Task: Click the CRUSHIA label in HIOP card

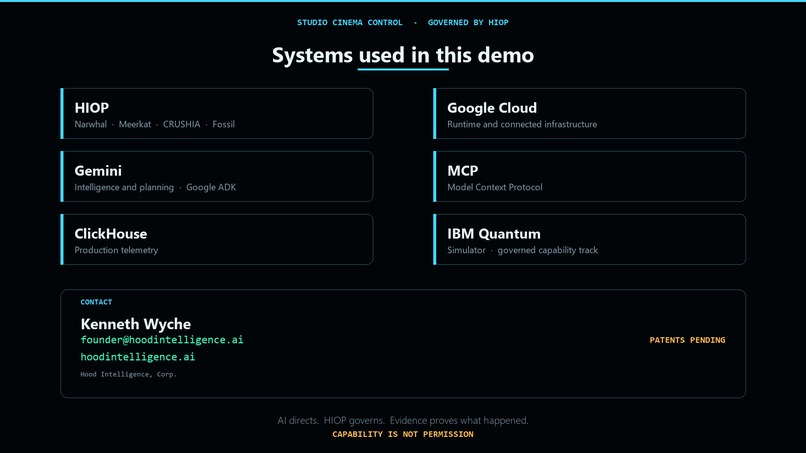Action: [181, 124]
